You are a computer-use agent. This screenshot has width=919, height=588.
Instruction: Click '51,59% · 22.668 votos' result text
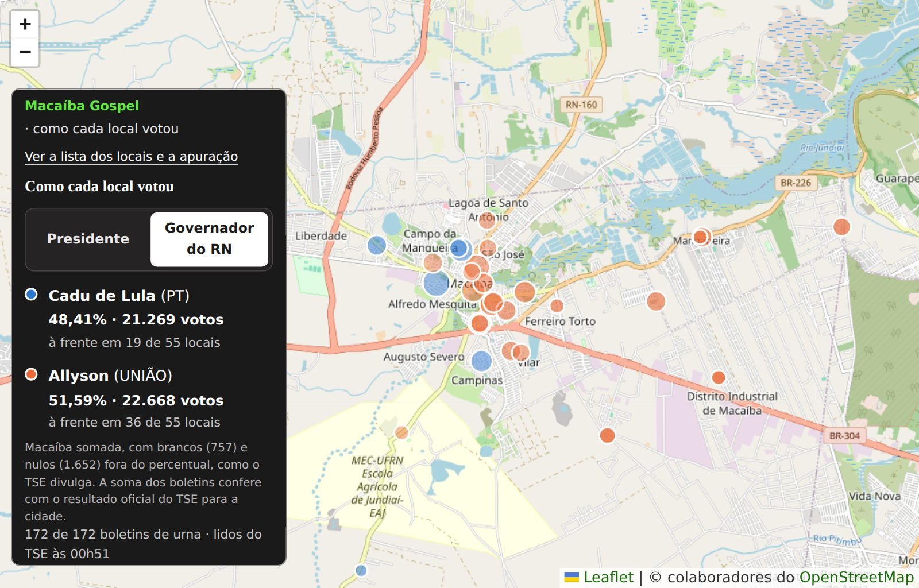[136, 401]
